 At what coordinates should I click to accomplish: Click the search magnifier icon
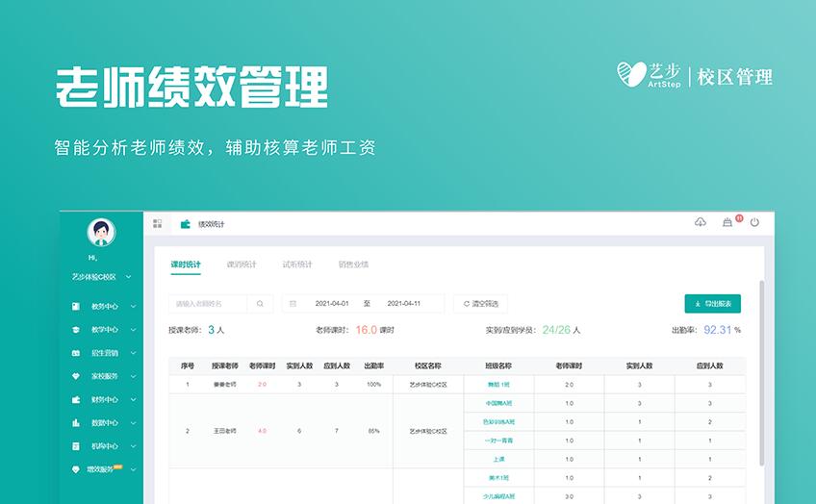pyautogui.click(x=260, y=304)
